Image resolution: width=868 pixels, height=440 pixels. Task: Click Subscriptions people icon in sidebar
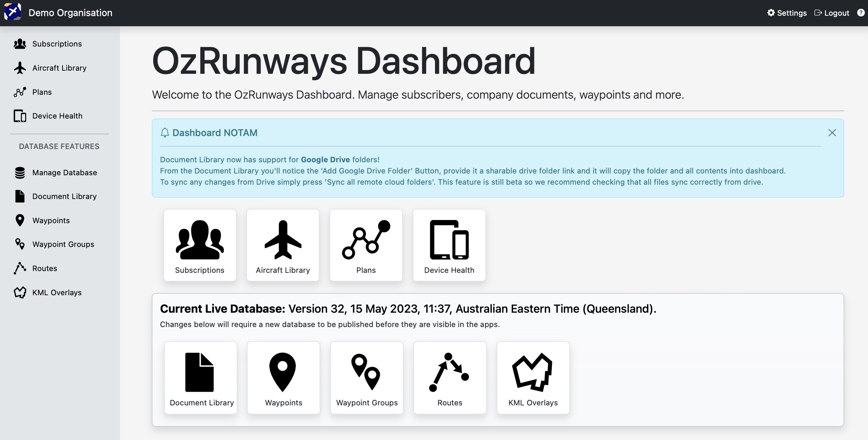pyautogui.click(x=20, y=44)
